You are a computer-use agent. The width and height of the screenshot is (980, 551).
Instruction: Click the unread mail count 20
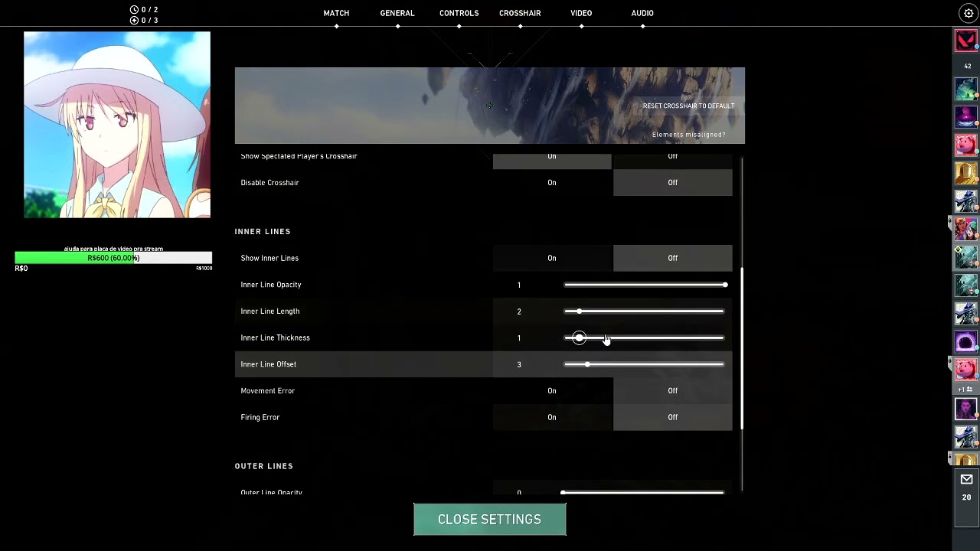coord(966,497)
